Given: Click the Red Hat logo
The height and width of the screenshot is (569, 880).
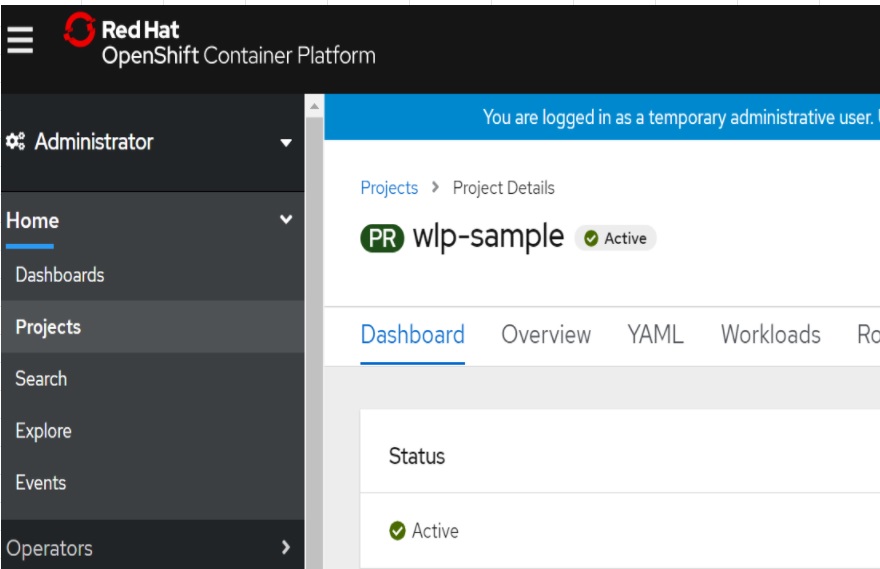Looking at the screenshot, I should (x=80, y=31).
